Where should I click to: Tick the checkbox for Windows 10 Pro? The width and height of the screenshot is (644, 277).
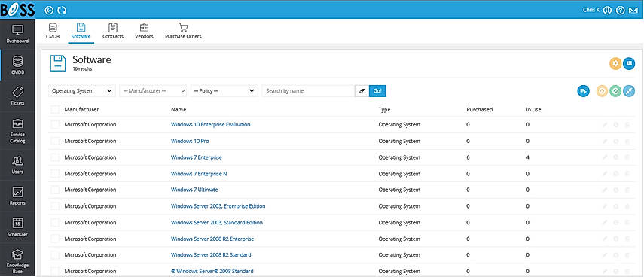pyautogui.click(x=55, y=142)
